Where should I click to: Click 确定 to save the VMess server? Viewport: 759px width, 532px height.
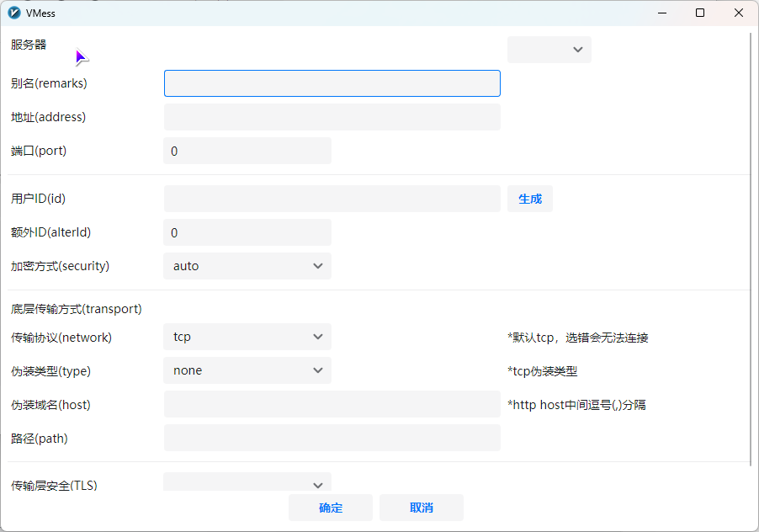point(330,508)
